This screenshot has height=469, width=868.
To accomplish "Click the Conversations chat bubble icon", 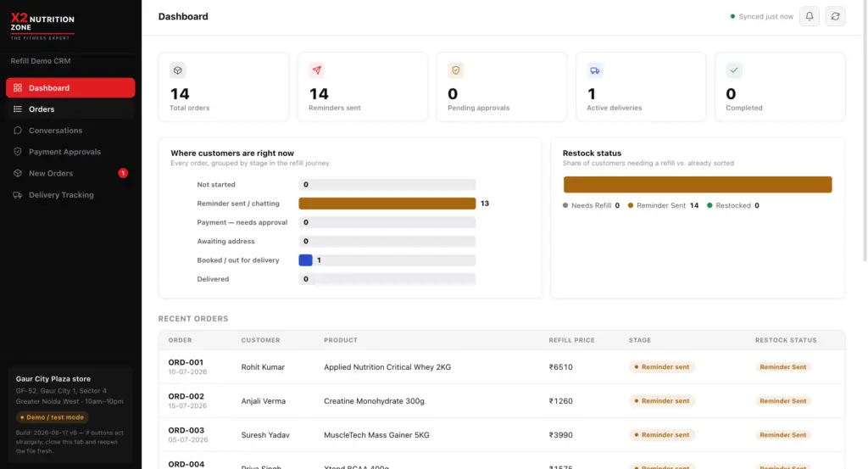I will (x=18, y=130).
